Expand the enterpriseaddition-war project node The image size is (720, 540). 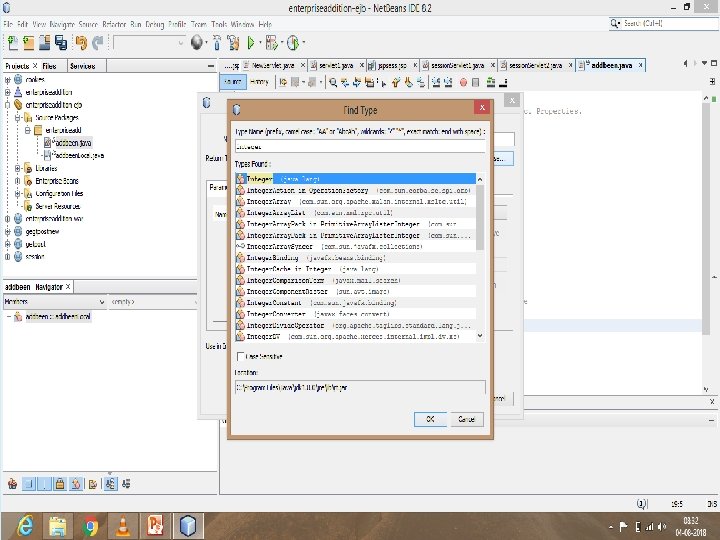[7, 219]
